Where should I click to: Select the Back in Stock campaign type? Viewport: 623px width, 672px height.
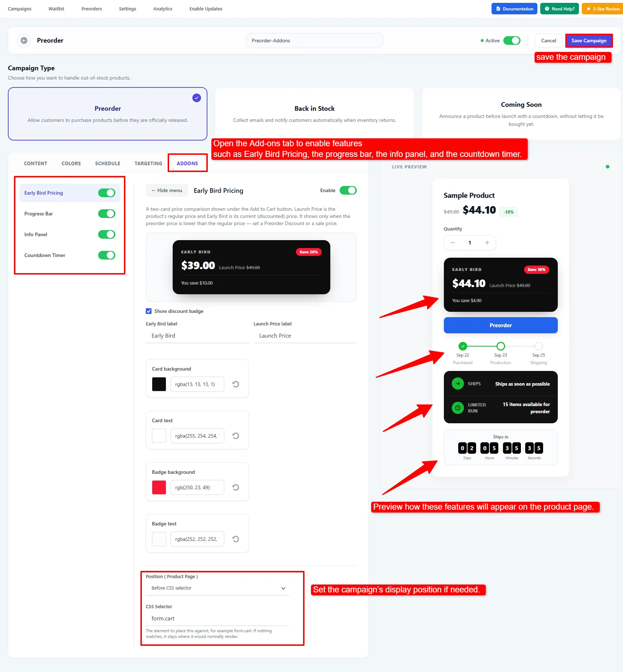pyautogui.click(x=315, y=114)
